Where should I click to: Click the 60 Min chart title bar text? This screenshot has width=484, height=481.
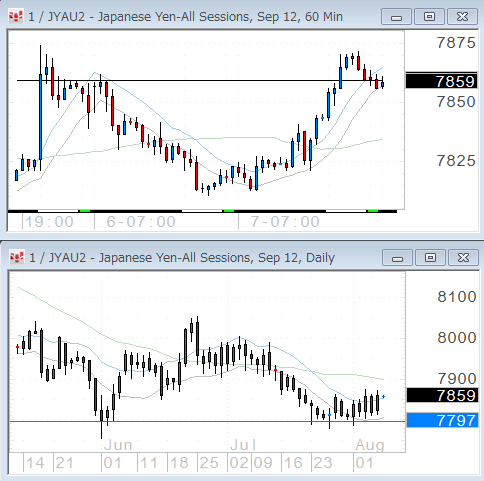185,17
